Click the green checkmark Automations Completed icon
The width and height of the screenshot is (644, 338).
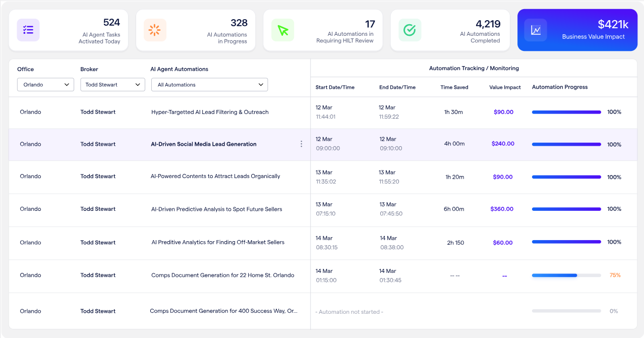pos(409,30)
